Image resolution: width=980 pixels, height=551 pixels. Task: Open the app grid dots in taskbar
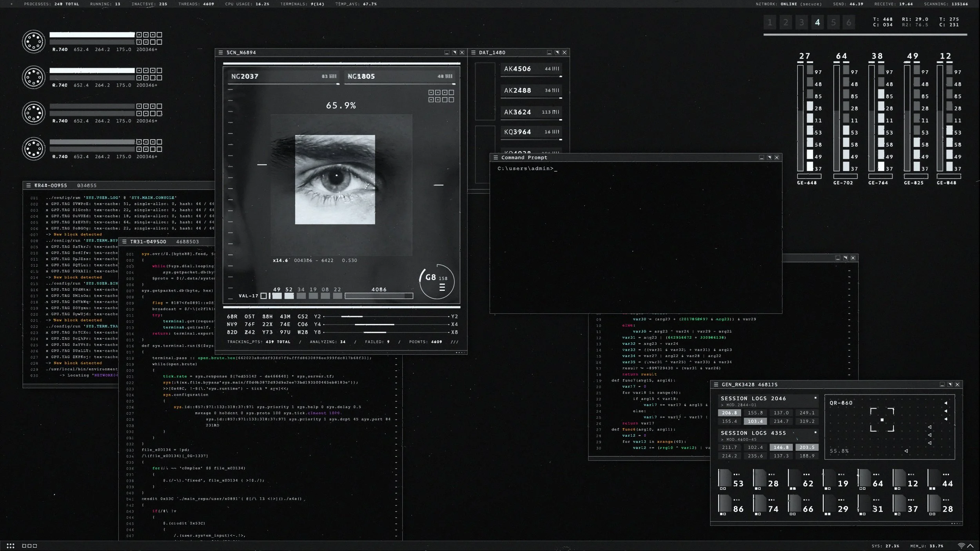[11, 546]
